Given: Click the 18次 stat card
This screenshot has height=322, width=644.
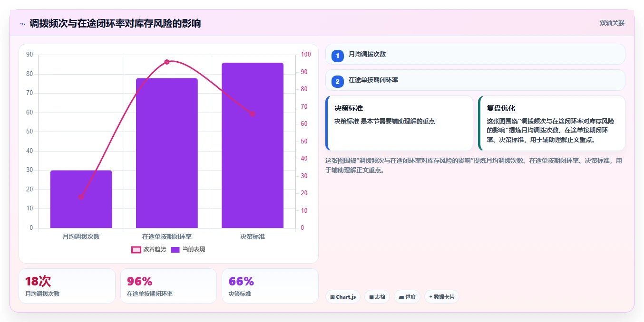Looking at the screenshot, I should 67,286.
